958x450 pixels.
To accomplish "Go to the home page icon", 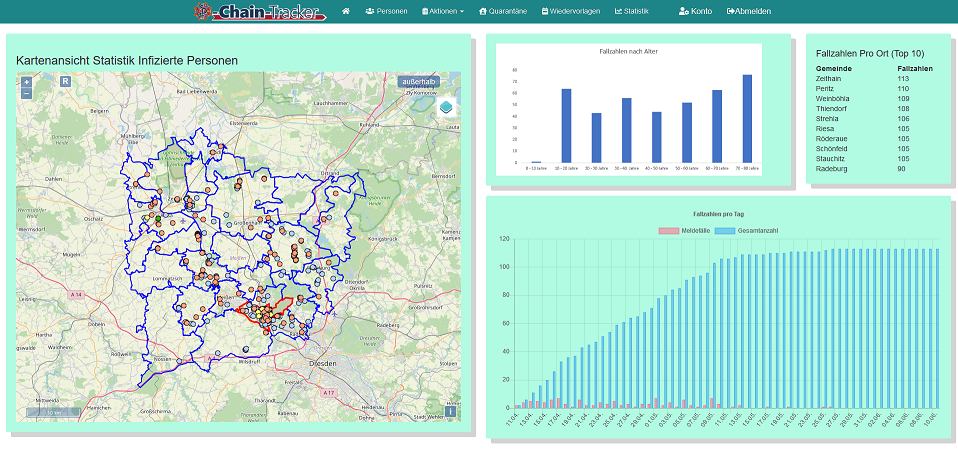I will point(346,11).
